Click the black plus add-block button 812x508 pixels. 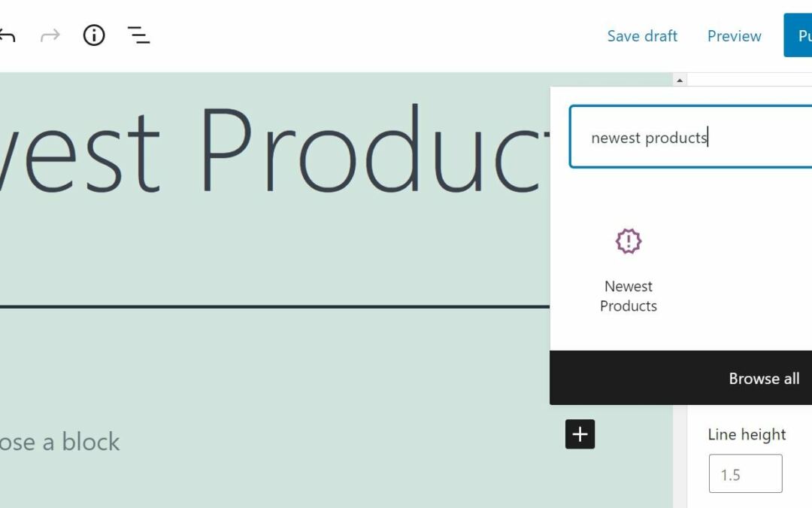[580, 434]
